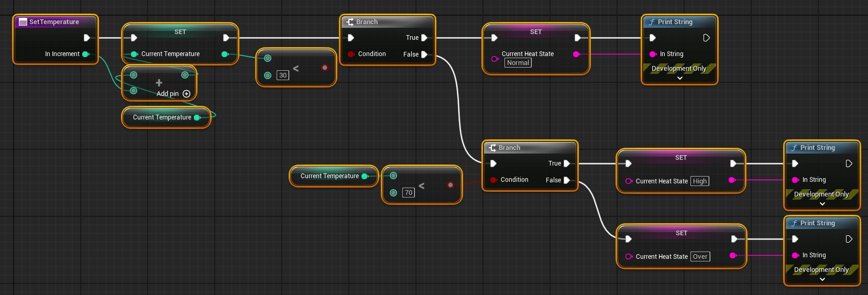Edit the value 70 in the less-than node
The height and width of the screenshot is (295, 868).
(409, 193)
